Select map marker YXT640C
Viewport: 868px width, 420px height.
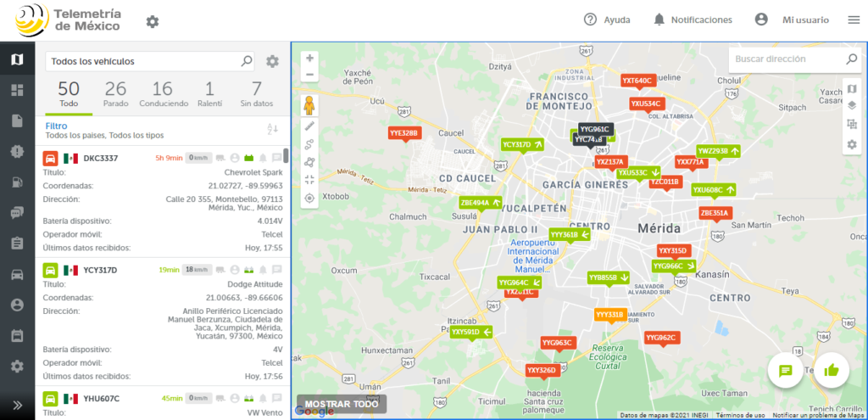pos(637,81)
